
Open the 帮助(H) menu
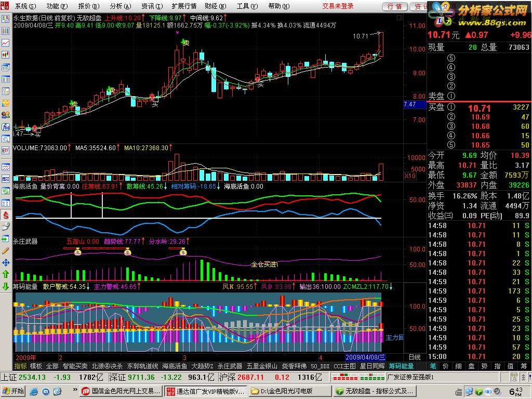click(278, 6)
